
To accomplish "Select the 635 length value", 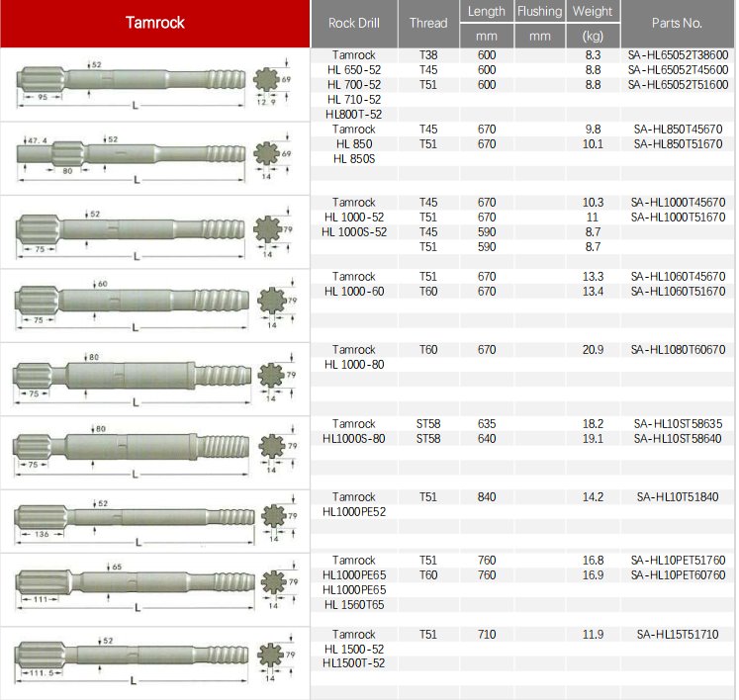I will point(487,424).
